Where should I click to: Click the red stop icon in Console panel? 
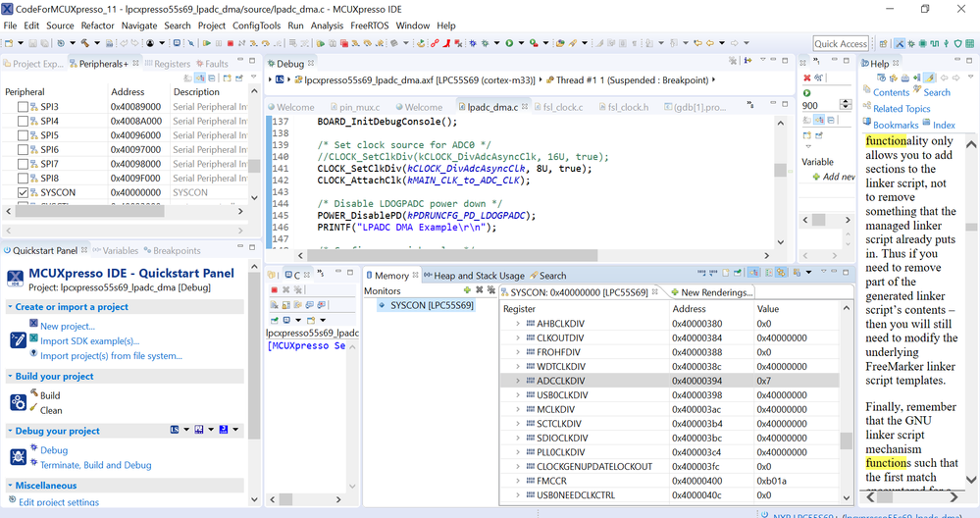[275, 290]
